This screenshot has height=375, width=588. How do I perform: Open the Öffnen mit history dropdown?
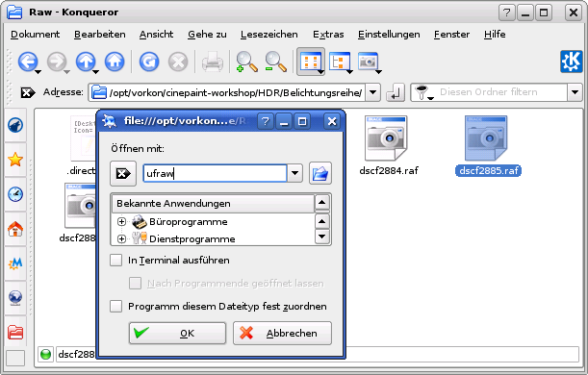pos(295,173)
